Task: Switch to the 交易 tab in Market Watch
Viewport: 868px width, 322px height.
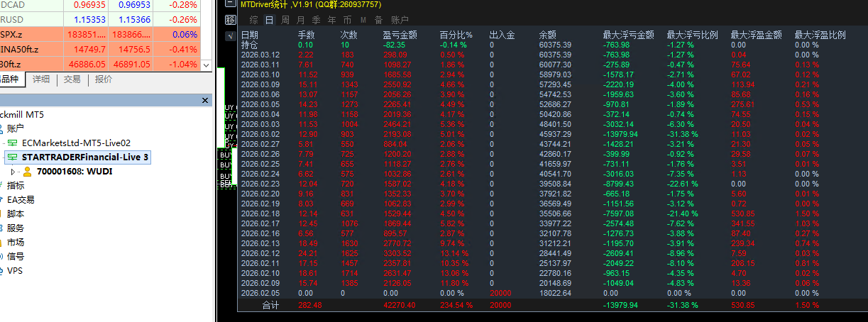Action: tap(72, 79)
